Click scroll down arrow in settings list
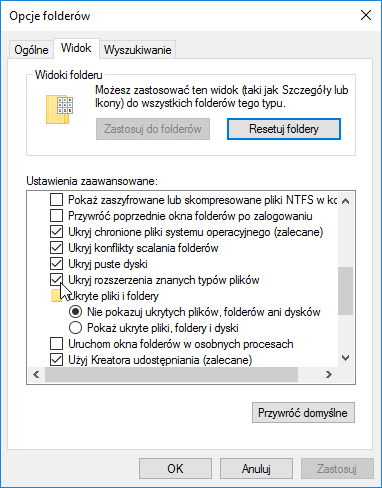 [x=346, y=358]
